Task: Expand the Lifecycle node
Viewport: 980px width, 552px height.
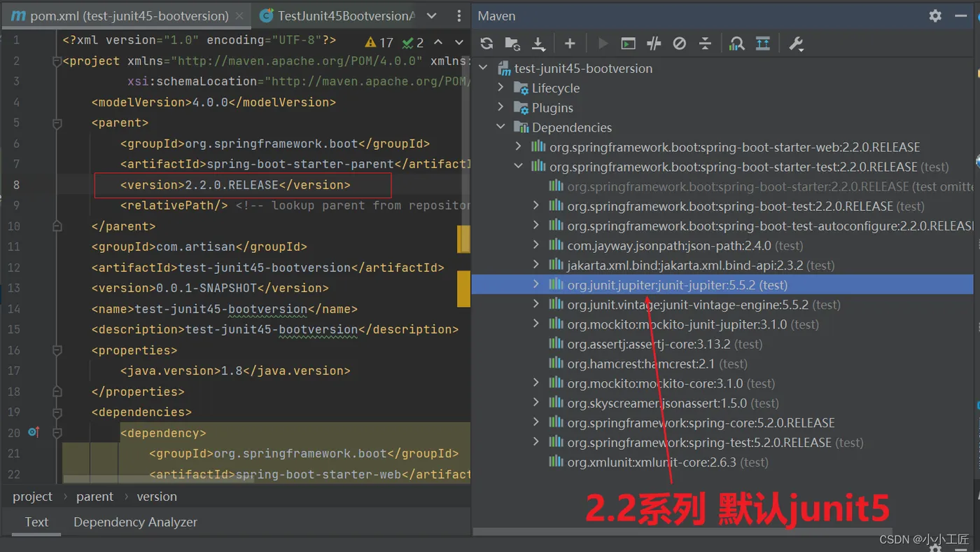Action: pyautogui.click(x=500, y=88)
